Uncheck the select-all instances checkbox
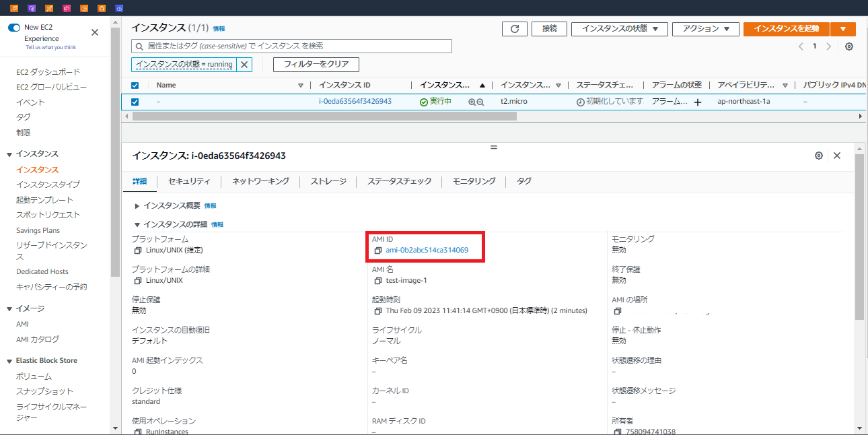Screen dimensions: 868x435 tap(135, 85)
